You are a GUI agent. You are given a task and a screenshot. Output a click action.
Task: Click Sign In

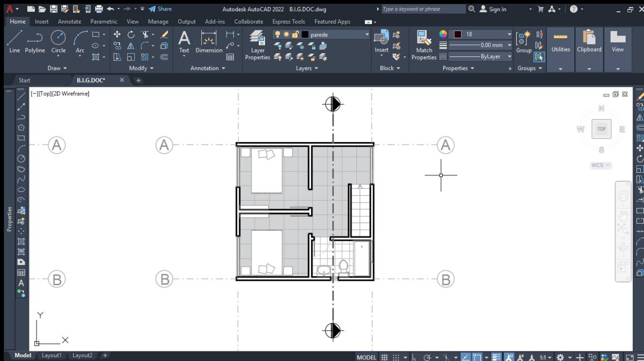(x=493, y=9)
